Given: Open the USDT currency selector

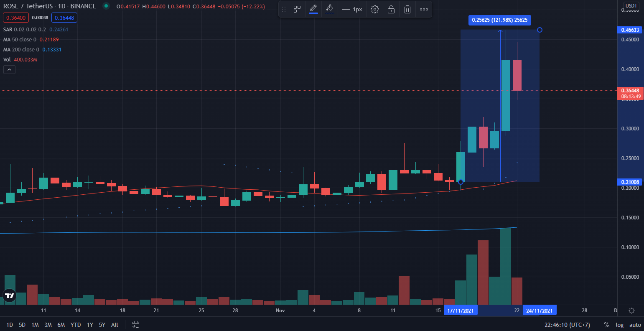Looking at the screenshot, I should 631,6.
